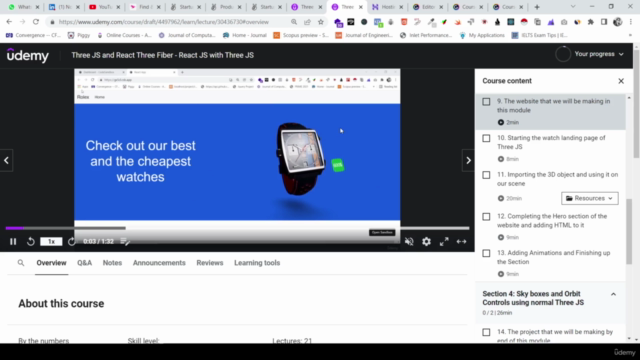This screenshot has height=360, width=640.
Task: Reload the page with refresh icon
Action: [36, 22]
